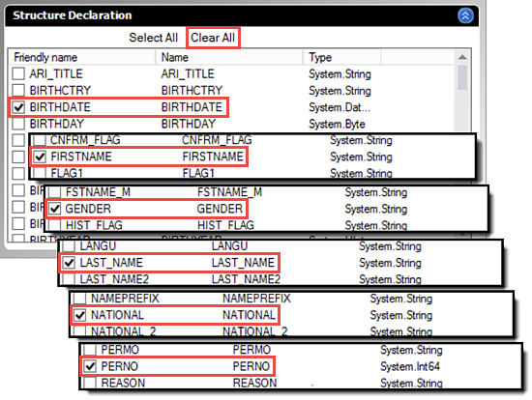
Task: Click the Clear All link
Action: [213, 38]
